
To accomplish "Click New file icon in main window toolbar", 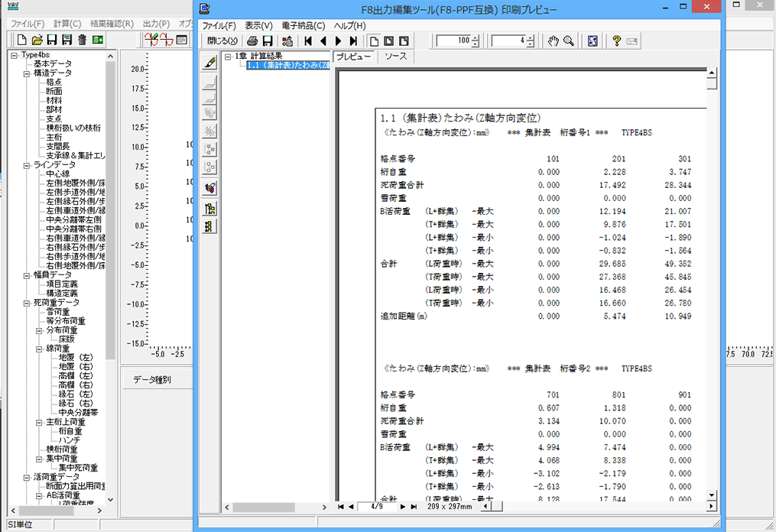I will pyautogui.click(x=21, y=40).
